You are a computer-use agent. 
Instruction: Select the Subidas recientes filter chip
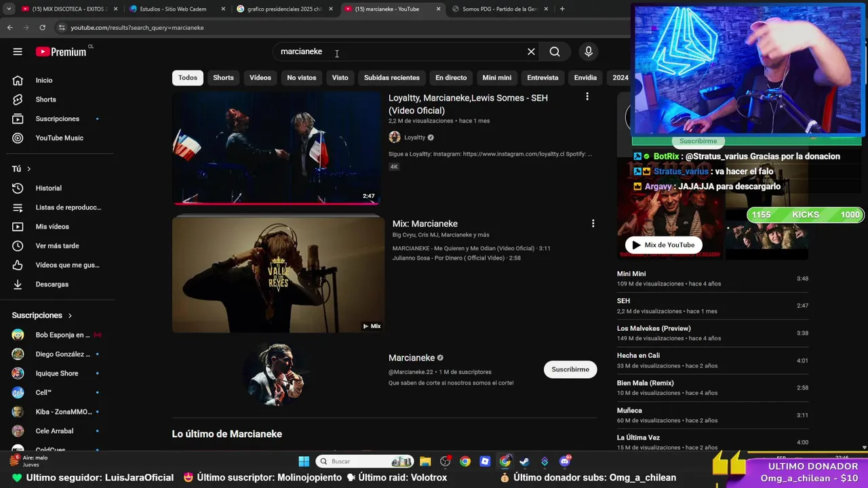click(392, 77)
